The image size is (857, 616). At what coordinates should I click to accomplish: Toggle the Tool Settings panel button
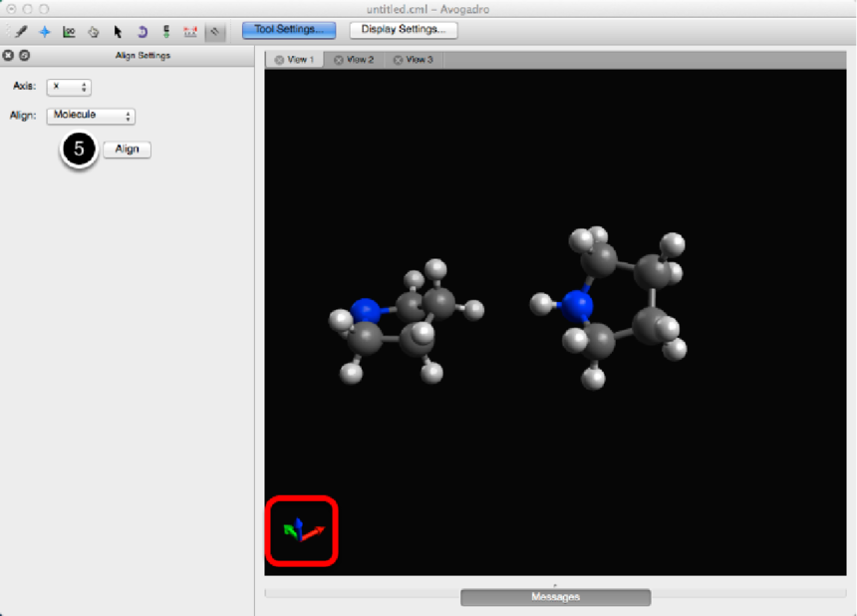pyautogui.click(x=288, y=30)
